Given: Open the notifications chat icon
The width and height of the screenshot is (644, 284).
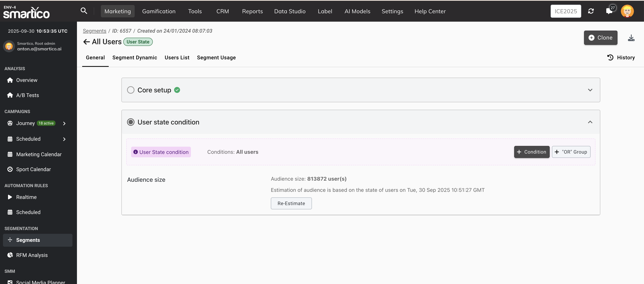Looking at the screenshot, I should (609, 11).
